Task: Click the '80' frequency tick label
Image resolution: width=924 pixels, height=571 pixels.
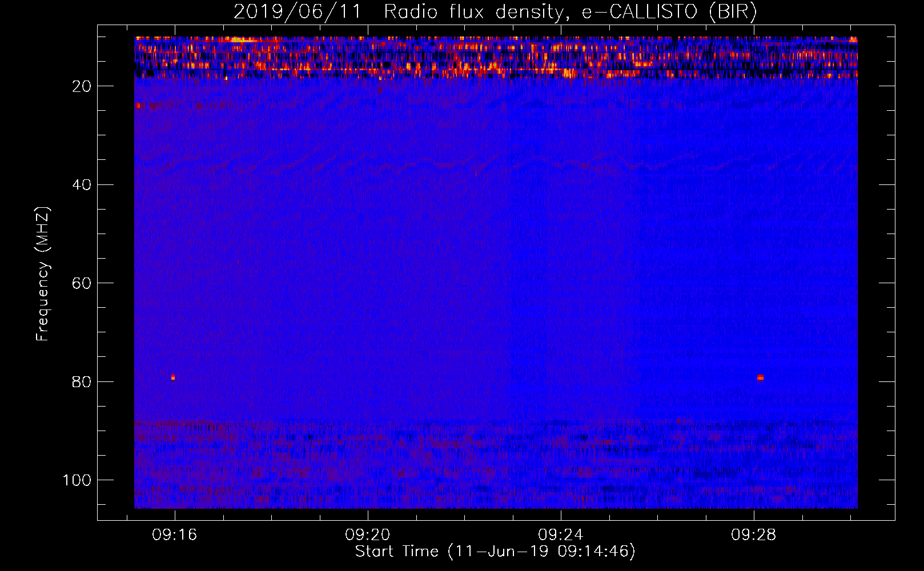Action: 82,382
